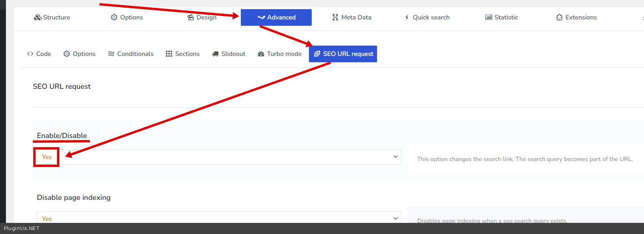Click the Meta Data tab icon
644x234 pixels.
(x=335, y=17)
